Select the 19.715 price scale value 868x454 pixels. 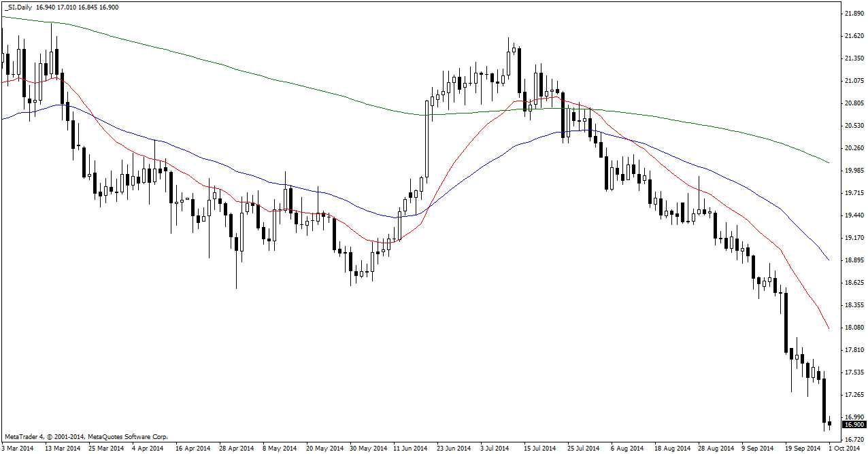854,193
